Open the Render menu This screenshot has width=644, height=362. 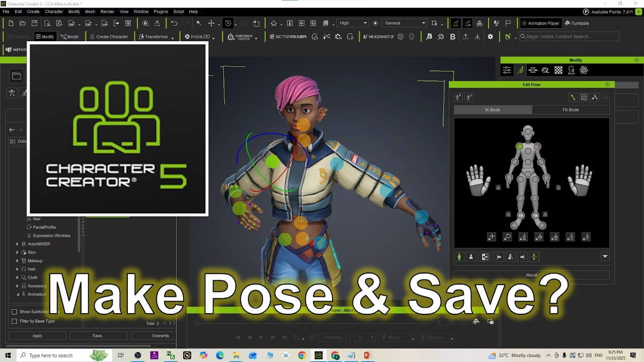point(107,12)
